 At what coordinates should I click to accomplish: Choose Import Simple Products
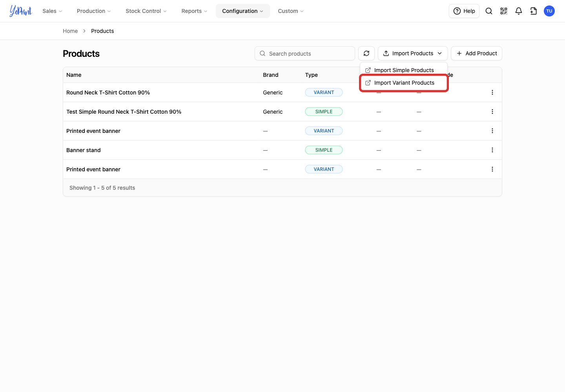click(x=404, y=70)
